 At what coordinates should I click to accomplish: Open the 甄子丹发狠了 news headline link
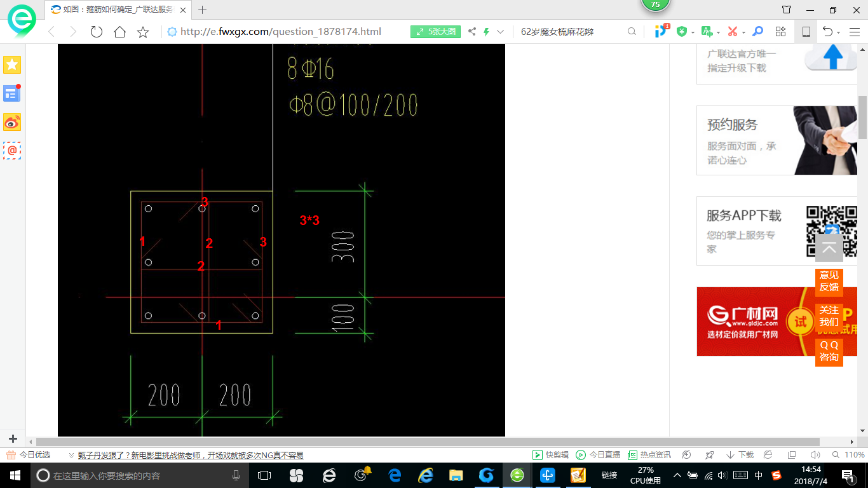pyautogui.click(x=191, y=455)
